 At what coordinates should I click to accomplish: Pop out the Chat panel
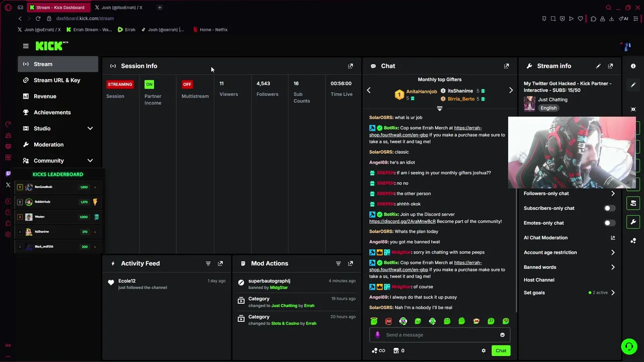(x=507, y=66)
